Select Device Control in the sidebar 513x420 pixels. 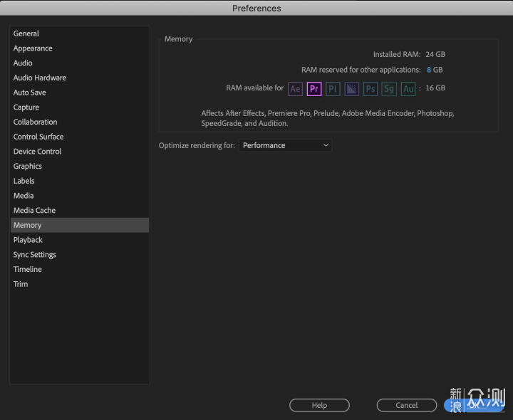coord(80,151)
